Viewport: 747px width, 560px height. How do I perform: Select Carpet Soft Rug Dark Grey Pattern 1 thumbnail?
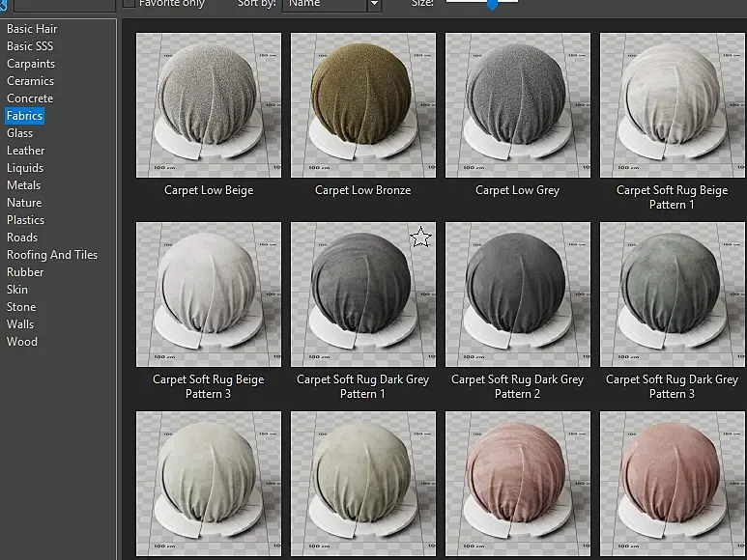click(363, 294)
